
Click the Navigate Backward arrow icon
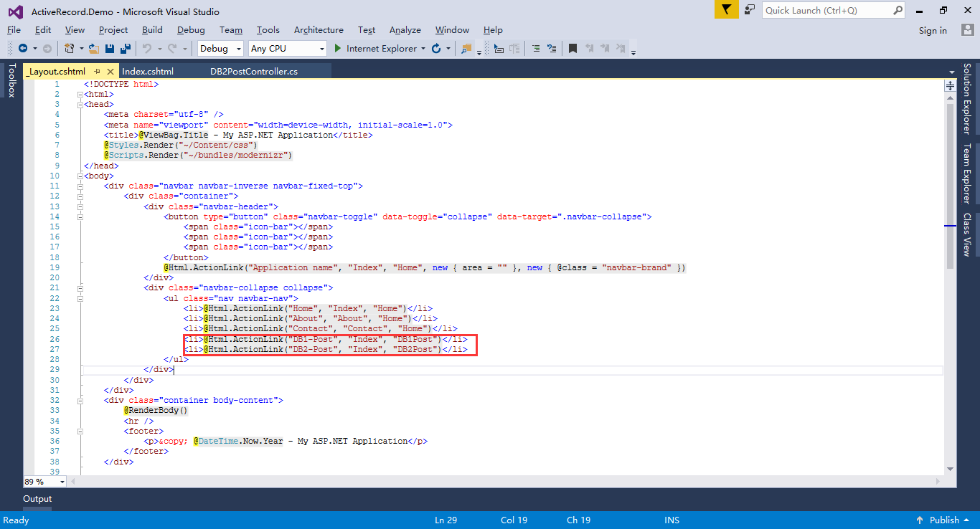[x=23, y=49]
